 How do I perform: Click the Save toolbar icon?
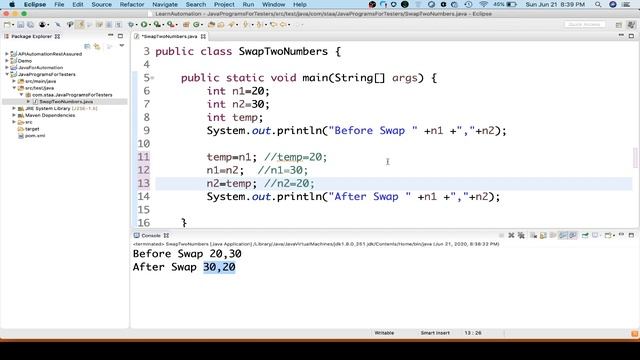[20, 25]
